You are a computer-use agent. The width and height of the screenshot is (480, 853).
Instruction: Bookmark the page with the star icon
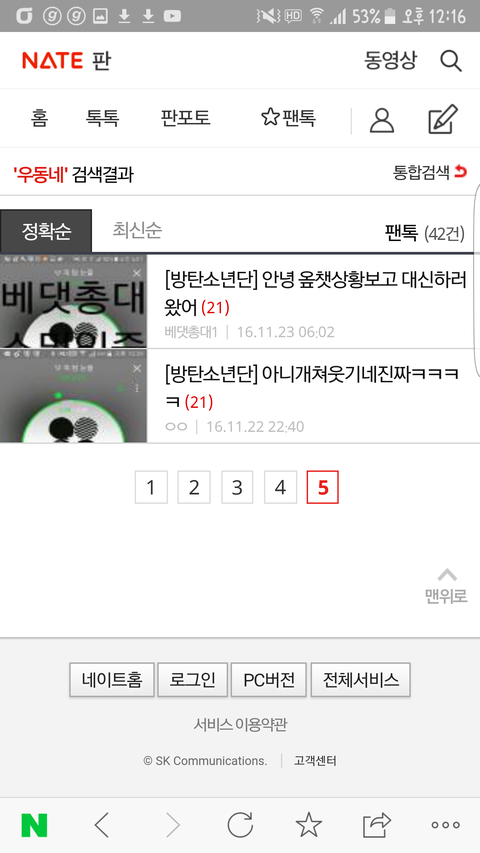click(x=309, y=825)
